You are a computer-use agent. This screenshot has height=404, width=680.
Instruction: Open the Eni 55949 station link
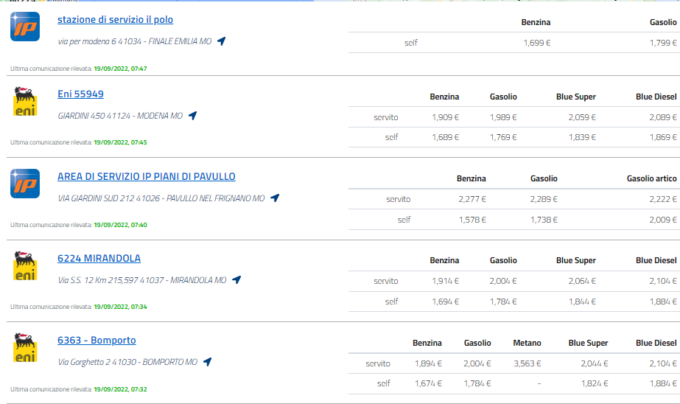pos(81,94)
